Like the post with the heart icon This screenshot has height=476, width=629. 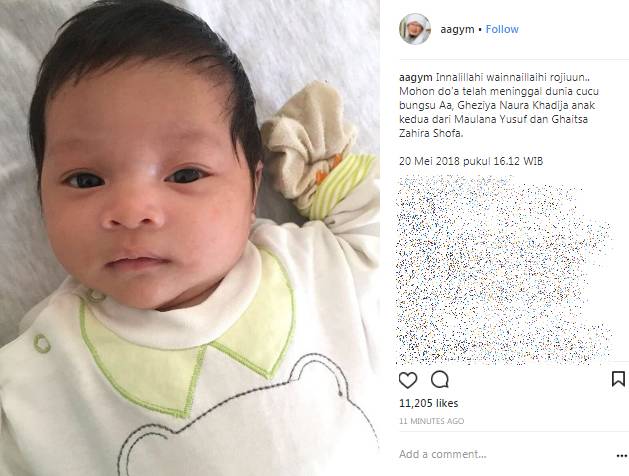[408, 380]
